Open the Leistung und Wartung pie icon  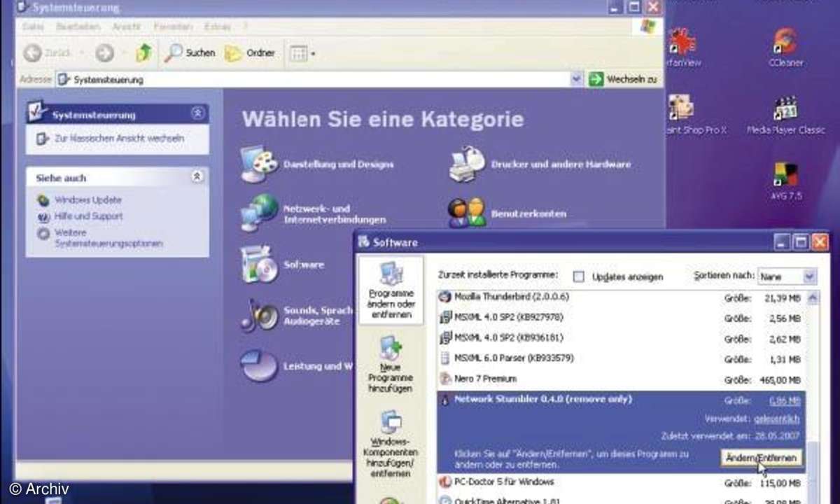(258, 365)
